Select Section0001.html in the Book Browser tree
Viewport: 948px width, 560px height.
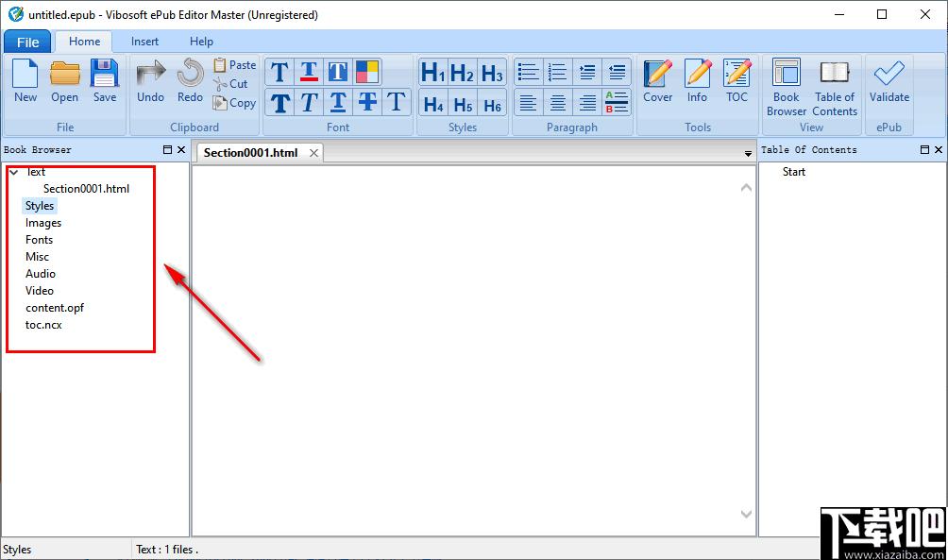[87, 189]
